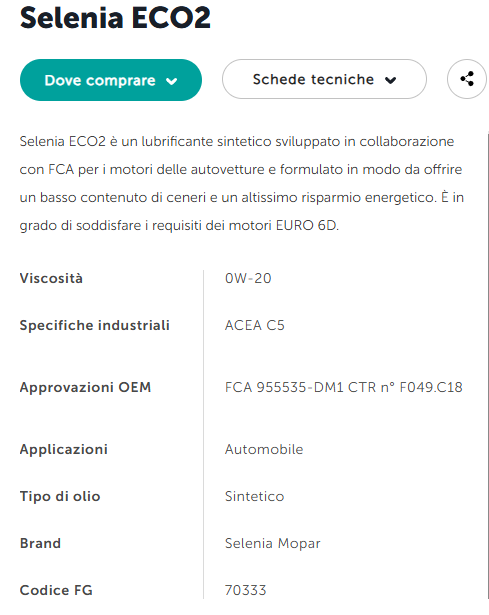Viewport: 489px width, 615px height.
Task: Select the Viscosità row label
Action: click(x=51, y=278)
